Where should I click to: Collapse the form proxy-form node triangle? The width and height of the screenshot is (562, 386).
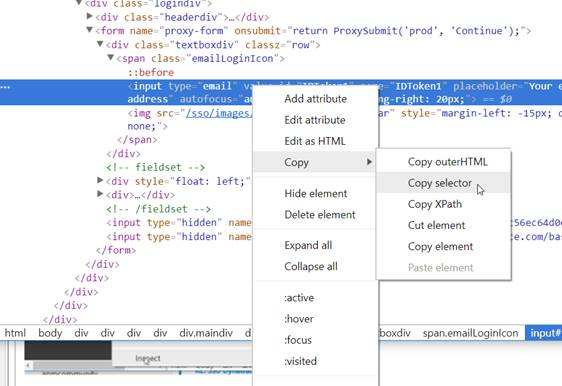pyautogui.click(x=90, y=30)
